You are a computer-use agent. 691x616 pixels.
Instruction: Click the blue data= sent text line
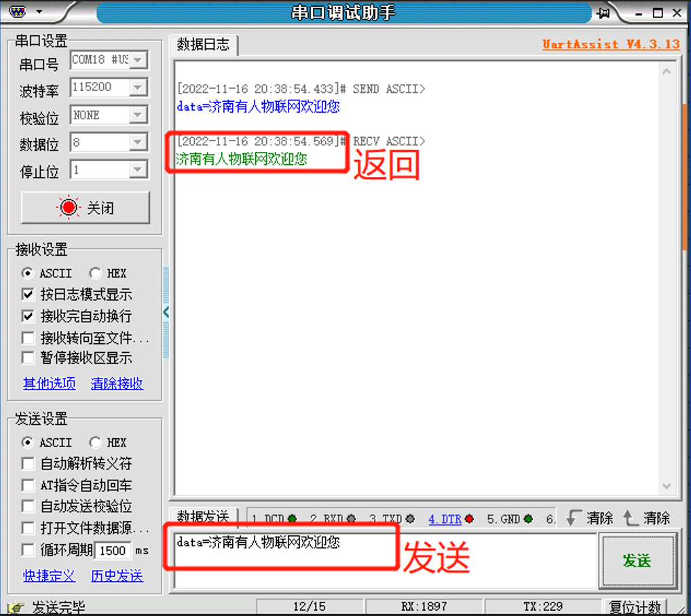(x=258, y=107)
